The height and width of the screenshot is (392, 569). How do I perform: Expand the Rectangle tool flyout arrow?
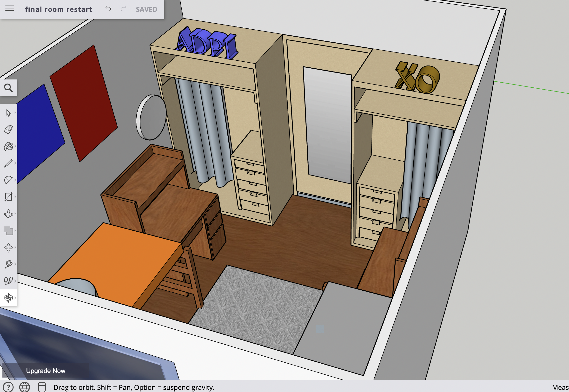[15, 196]
